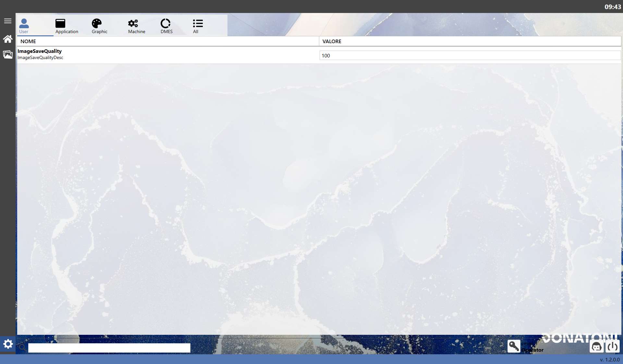Open the DMES settings tab

[166, 26]
